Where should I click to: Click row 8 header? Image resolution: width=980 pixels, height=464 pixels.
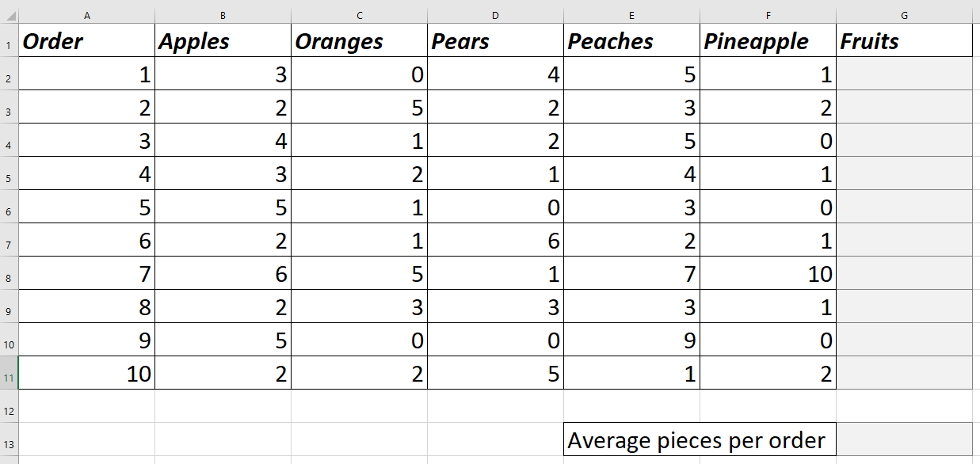tap(8, 276)
